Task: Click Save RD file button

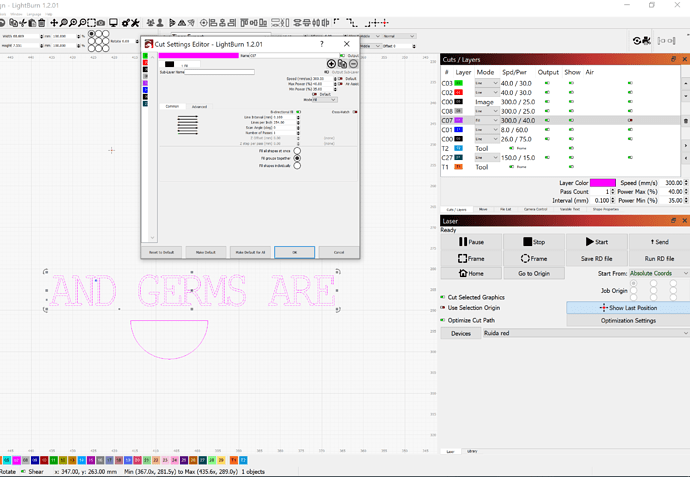Action: pyautogui.click(x=597, y=259)
